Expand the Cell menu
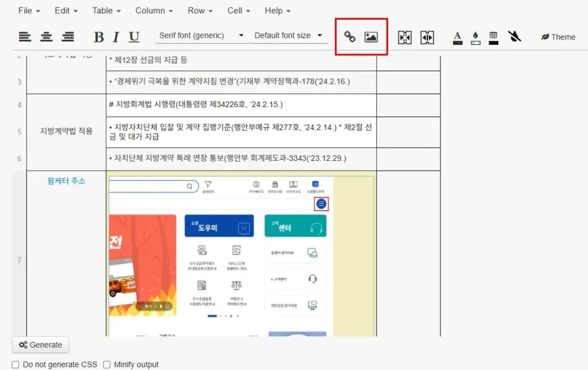 [x=238, y=11]
